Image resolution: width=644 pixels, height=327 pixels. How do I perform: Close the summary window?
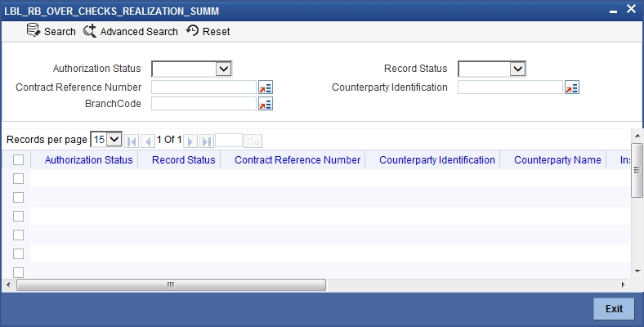(631, 9)
